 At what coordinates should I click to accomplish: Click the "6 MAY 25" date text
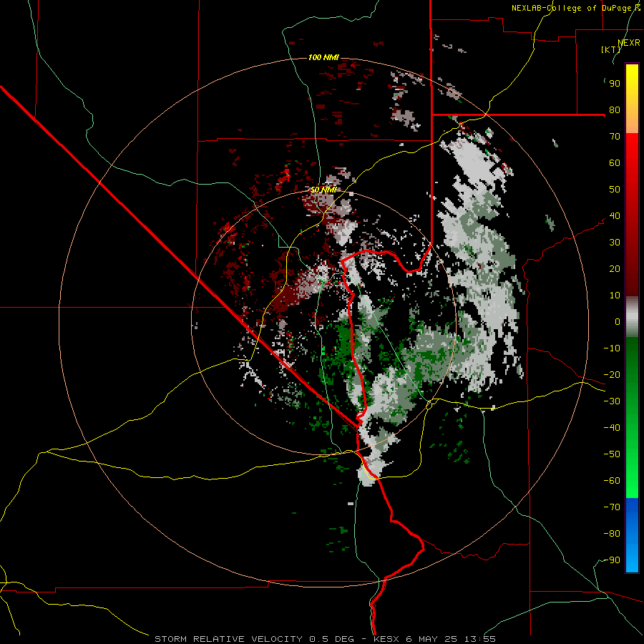coord(433,639)
